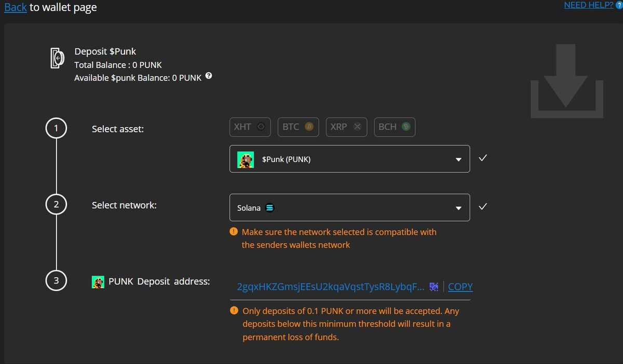This screenshot has height=364, width=623.
Task: Select the XRP asset shortcut
Action: (346, 127)
